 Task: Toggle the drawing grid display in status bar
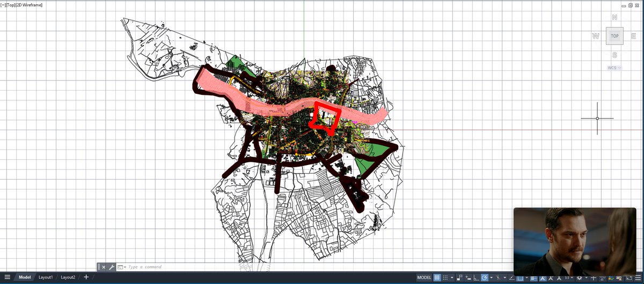point(437,278)
